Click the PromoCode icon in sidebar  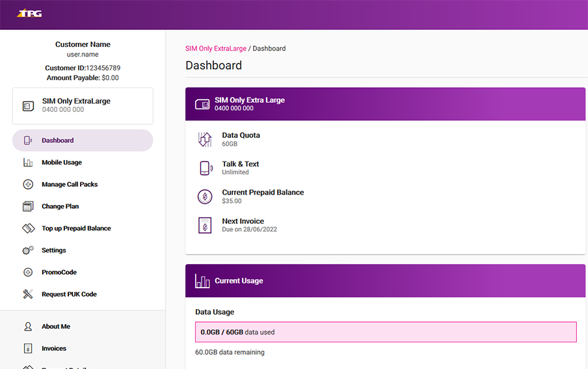[28, 273]
